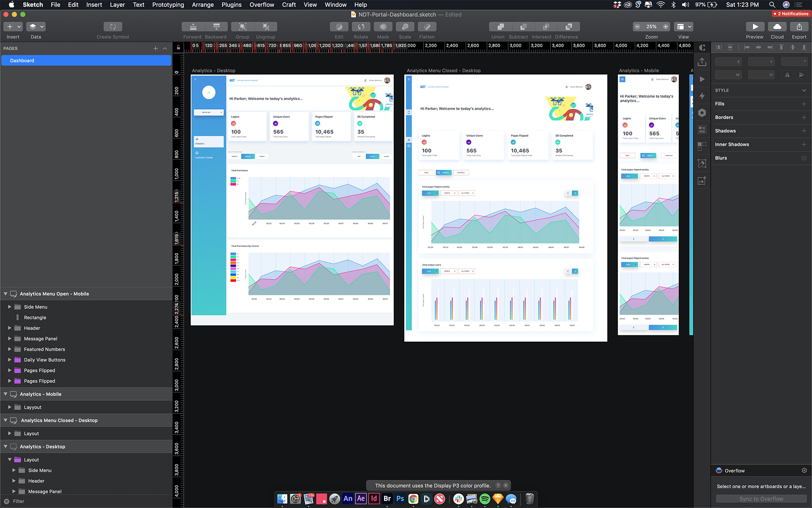The image size is (812, 508).
Task: Click the Craft lightning bolt icon
Action: 702,96
